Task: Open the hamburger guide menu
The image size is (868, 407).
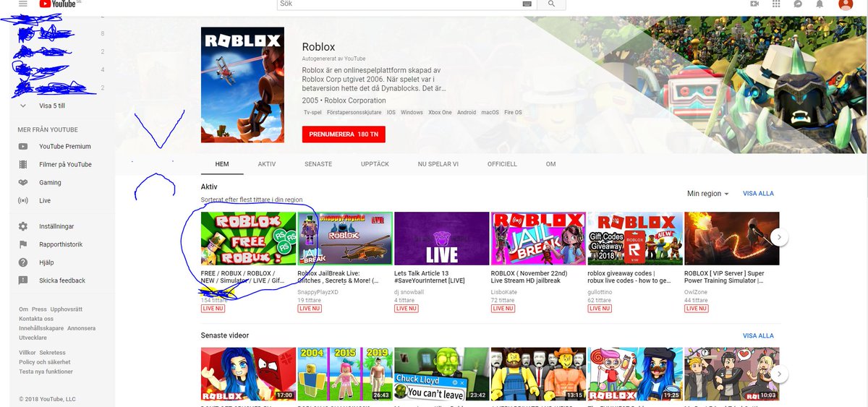Action: coord(22,4)
